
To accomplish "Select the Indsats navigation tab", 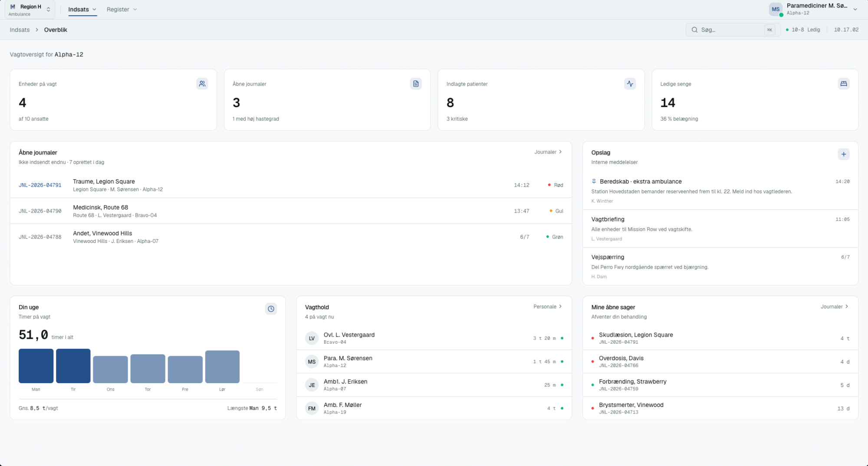I will pyautogui.click(x=82, y=9).
